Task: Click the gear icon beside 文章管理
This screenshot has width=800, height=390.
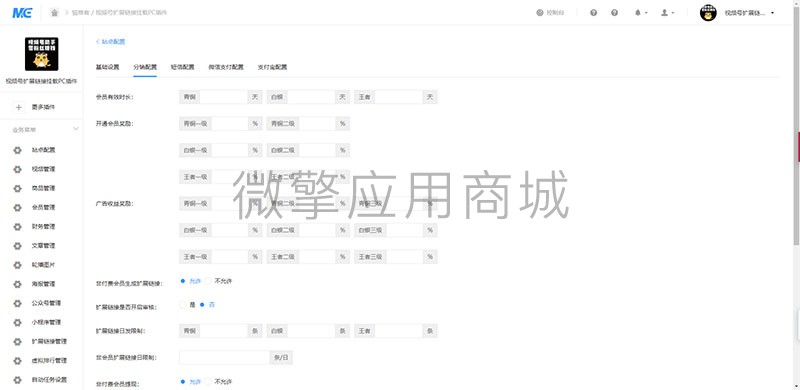Action: (18, 246)
